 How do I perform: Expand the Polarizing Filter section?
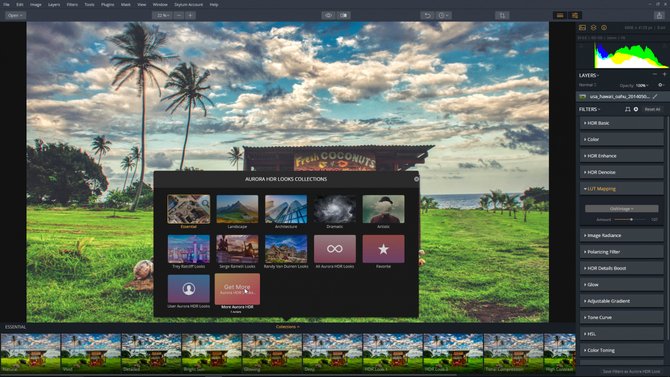621,252
